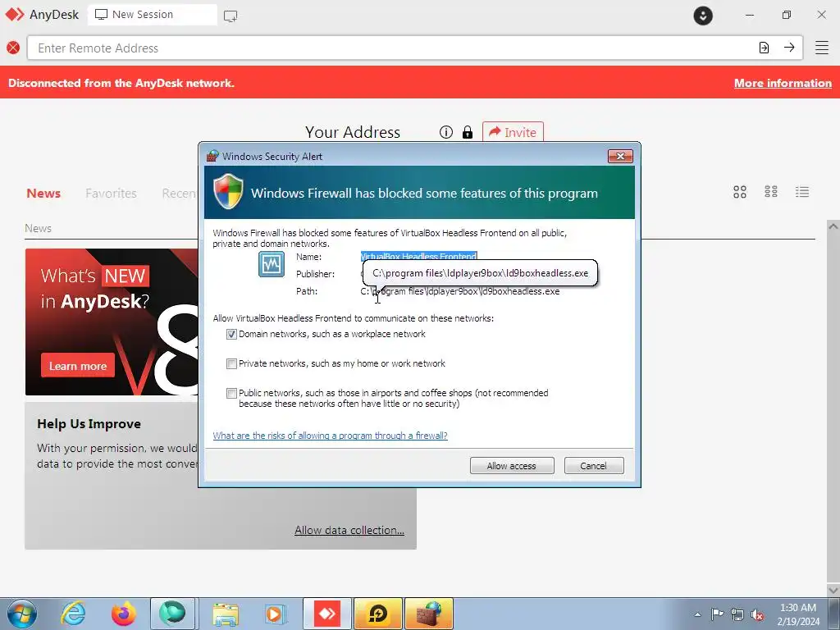This screenshot has width=840, height=630.
Task: Click the More information link
Action: 783,83
